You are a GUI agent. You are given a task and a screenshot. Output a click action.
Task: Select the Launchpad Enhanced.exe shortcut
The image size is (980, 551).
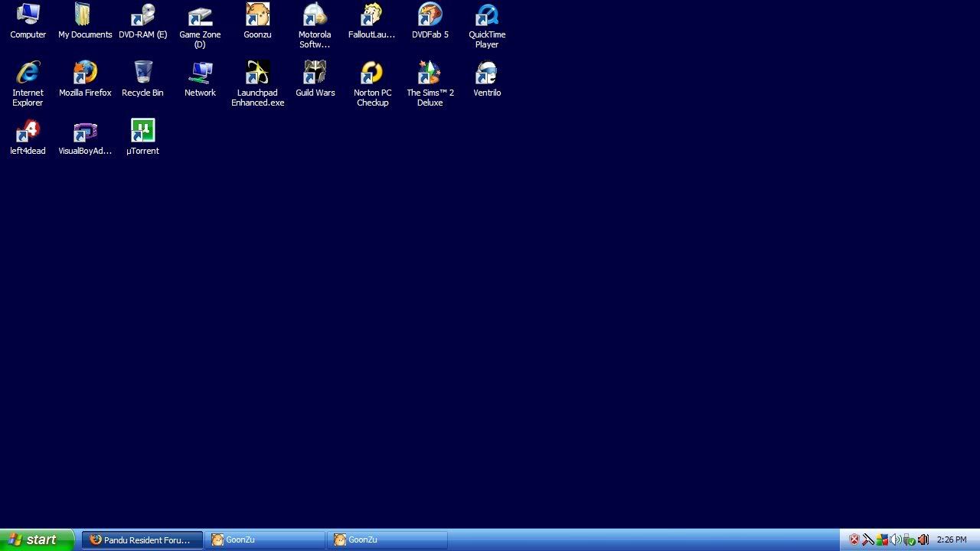[x=257, y=84]
